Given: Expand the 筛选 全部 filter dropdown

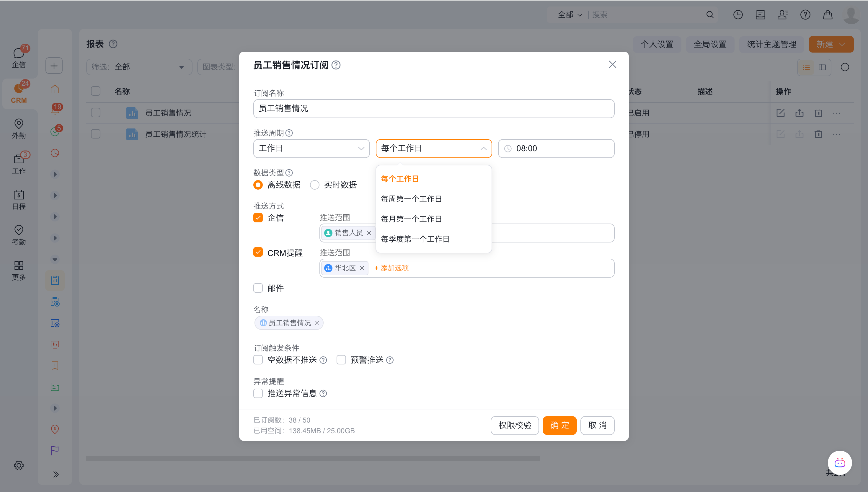Looking at the screenshot, I should click(139, 67).
